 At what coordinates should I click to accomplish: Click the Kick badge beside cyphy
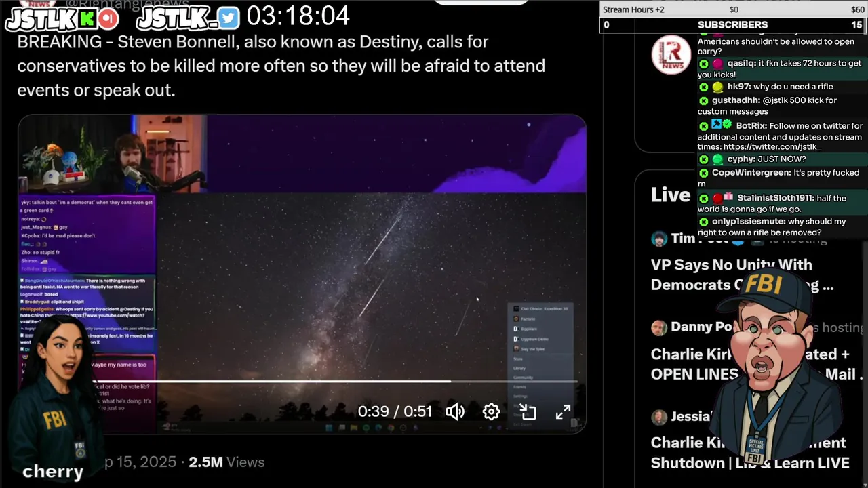(703, 159)
